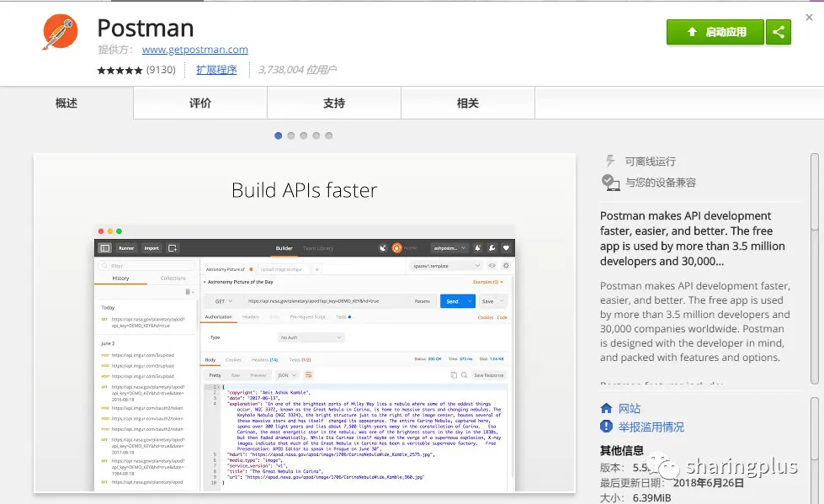The width and height of the screenshot is (824, 504).
Task: Launch the app with 启动应用 button
Action: (x=715, y=32)
